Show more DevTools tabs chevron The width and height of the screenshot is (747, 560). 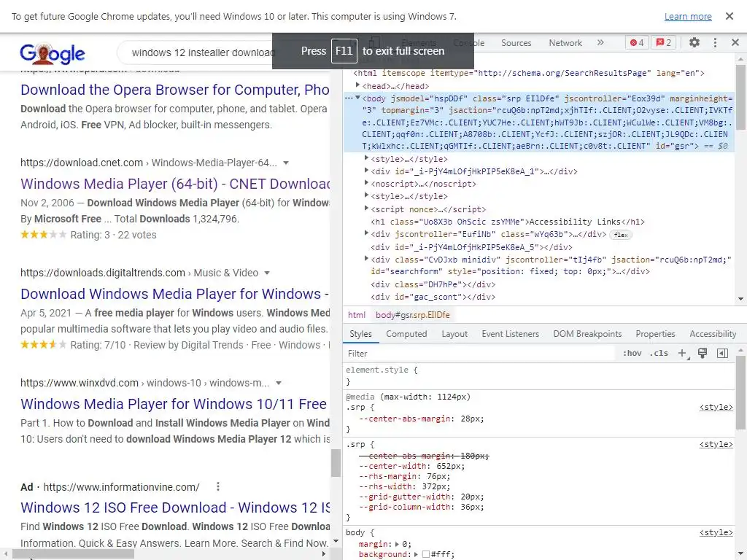pyautogui.click(x=600, y=42)
